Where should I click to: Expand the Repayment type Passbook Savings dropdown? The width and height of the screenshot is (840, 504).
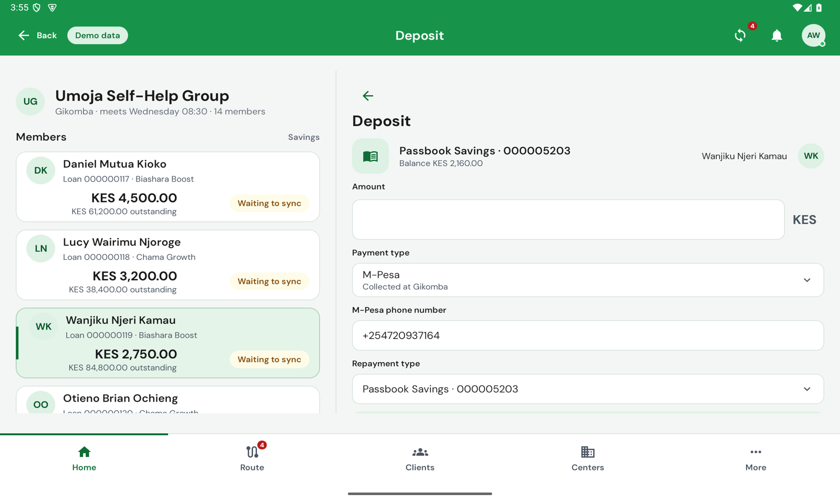tap(587, 389)
